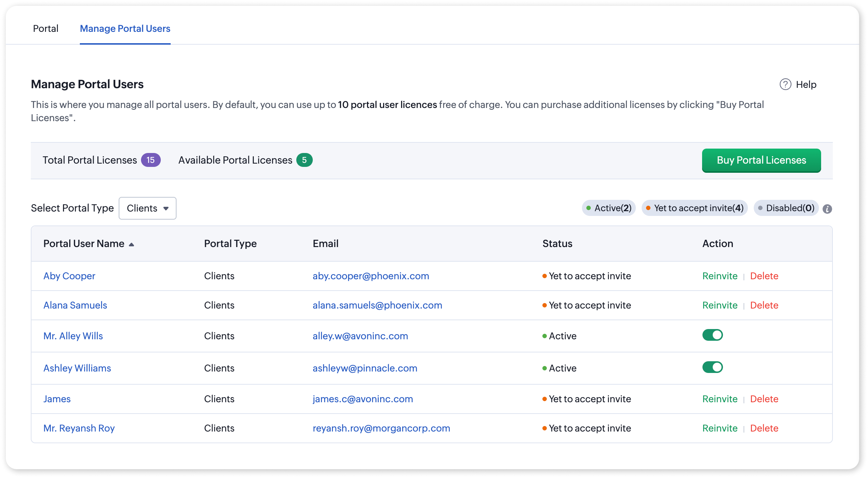The height and width of the screenshot is (478, 868).
Task: Switch to the Portal tab
Action: pos(45,29)
